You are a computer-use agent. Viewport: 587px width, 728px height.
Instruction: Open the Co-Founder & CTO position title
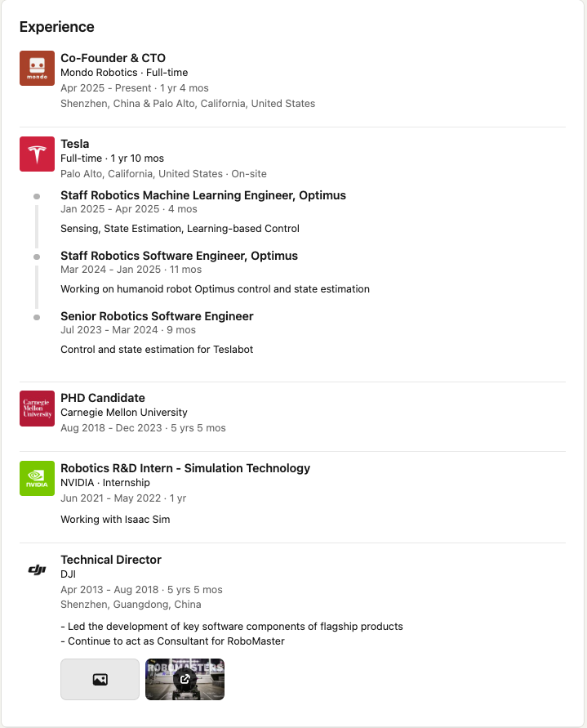tap(113, 58)
